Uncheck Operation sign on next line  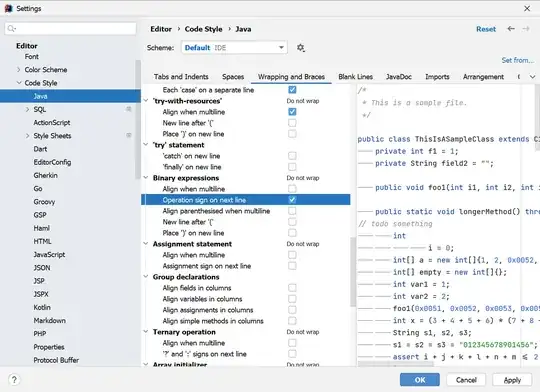292,200
